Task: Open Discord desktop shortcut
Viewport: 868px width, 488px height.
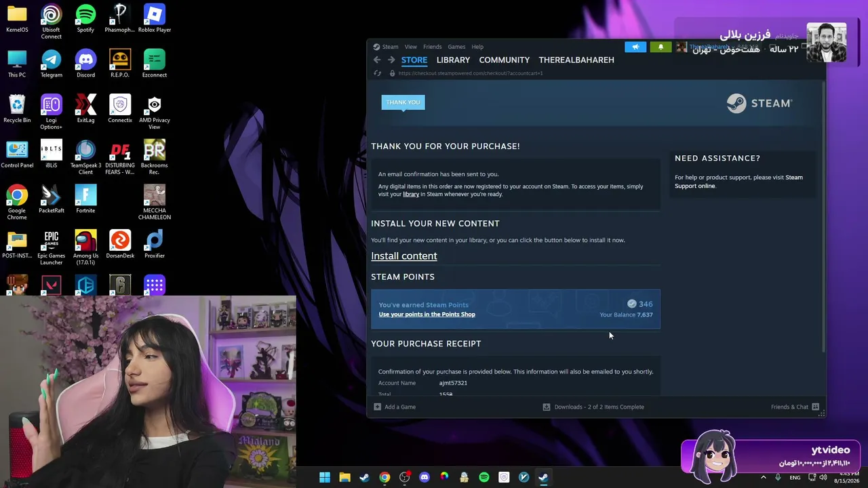Action: tap(85, 64)
